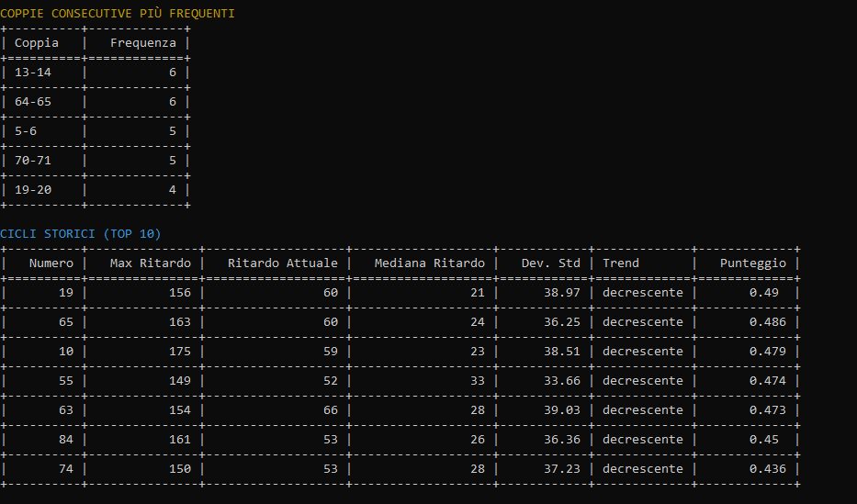
Task: Click the "Trend" column header
Action: click(x=621, y=263)
